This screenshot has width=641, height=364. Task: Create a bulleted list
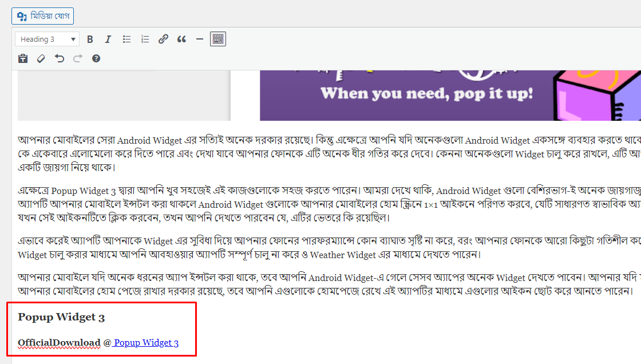(126, 38)
